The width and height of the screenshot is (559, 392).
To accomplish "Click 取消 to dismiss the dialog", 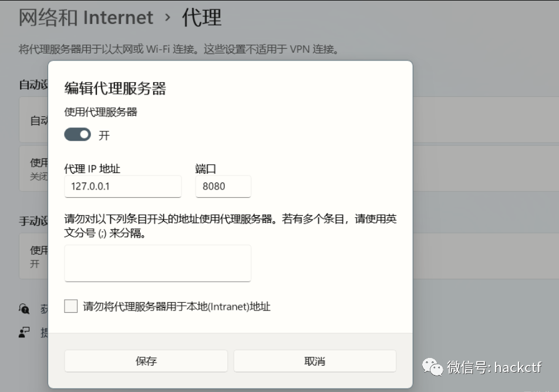I will 315,361.
